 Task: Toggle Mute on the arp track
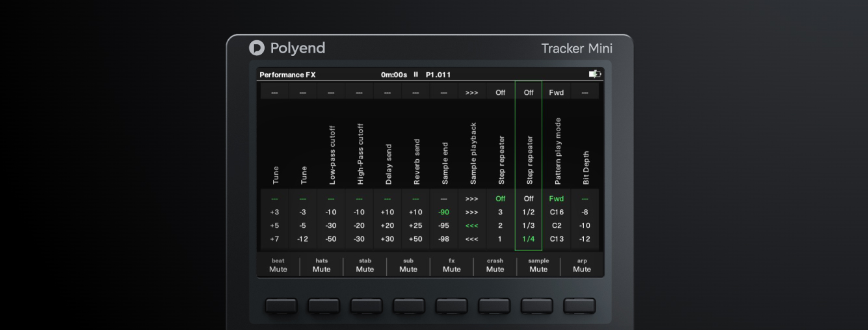[582, 266]
